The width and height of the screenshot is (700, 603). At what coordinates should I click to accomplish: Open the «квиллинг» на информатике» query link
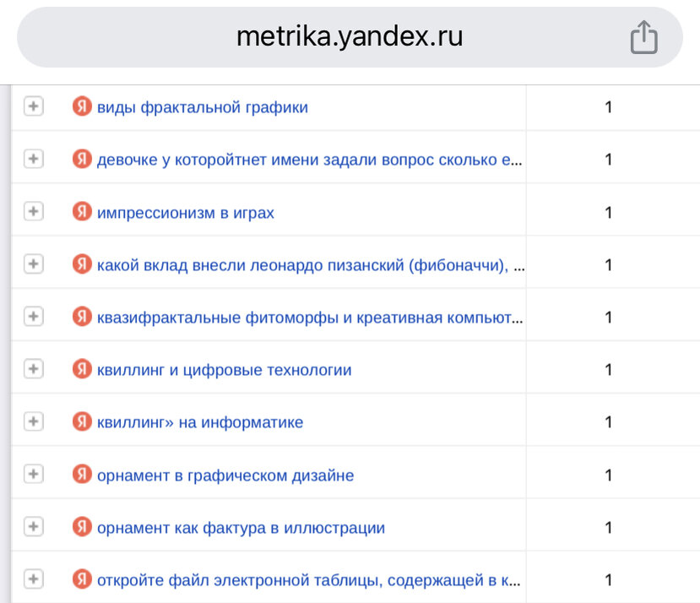coord(200,422)
